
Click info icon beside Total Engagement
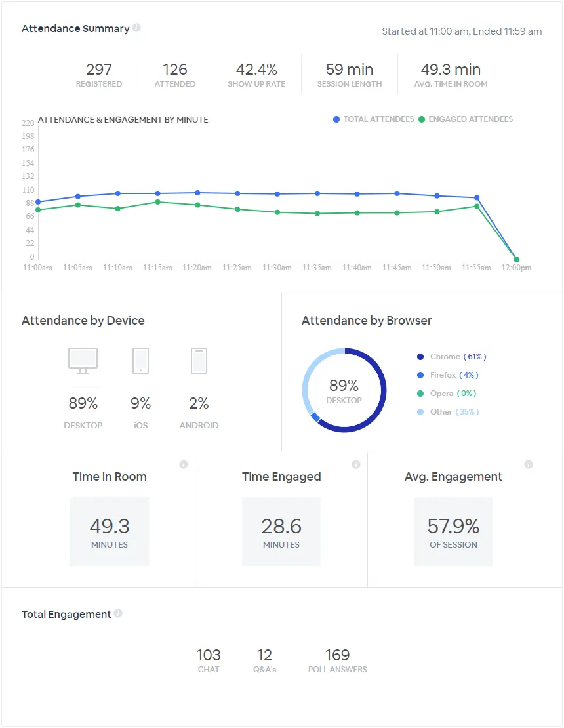118,613
